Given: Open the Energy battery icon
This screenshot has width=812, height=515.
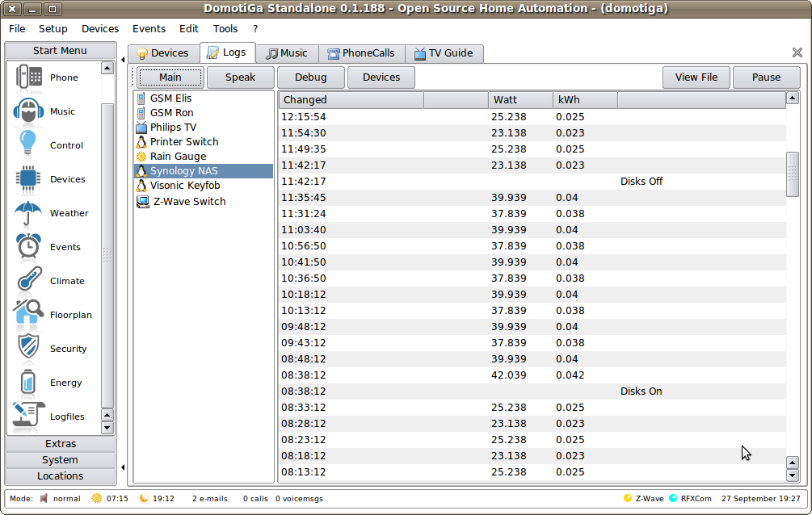Looking at the screenshot, I should click(x=28, y=383).
